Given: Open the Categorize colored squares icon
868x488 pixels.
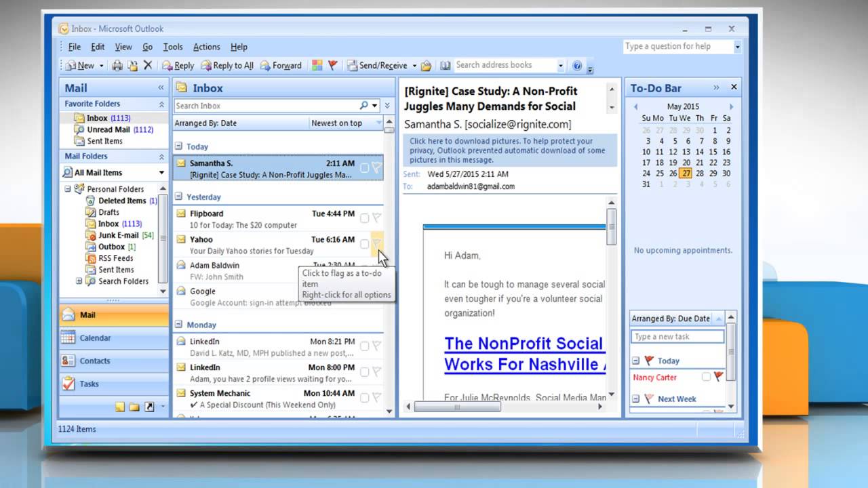Looking at the screenshot, I should (x=317, y=66).
